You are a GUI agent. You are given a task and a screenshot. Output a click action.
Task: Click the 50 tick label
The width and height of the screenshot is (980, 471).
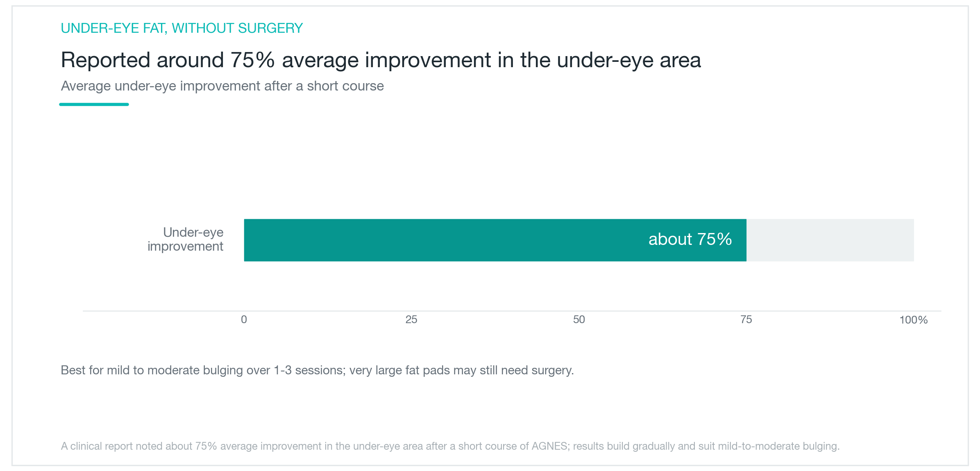pyautogui.click(x=579, y=319)
